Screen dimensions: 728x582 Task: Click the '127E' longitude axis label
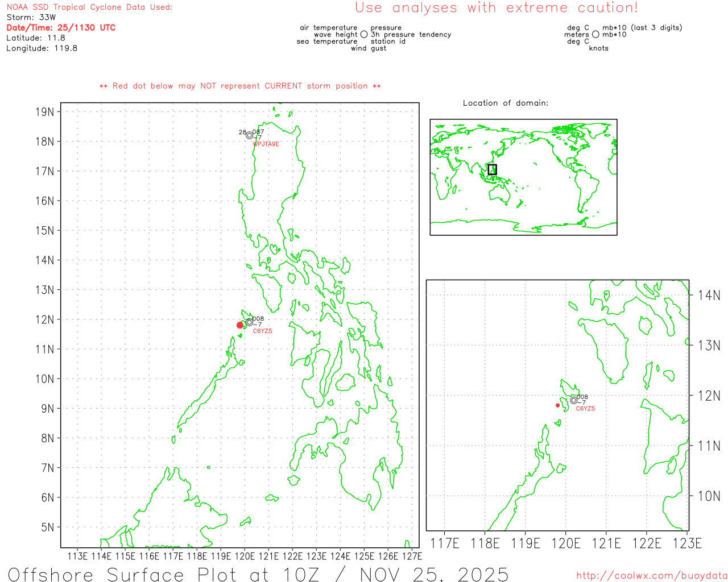pyautogui.click(x=412, y=556)
